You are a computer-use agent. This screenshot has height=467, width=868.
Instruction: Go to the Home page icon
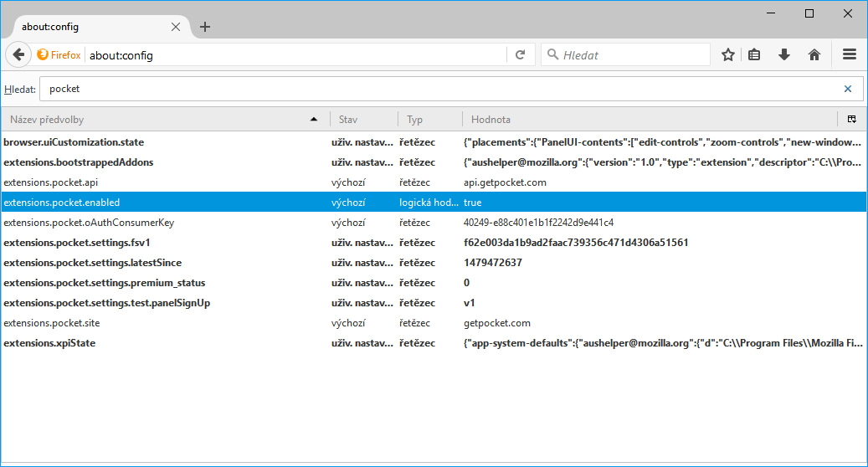click(814, 54)
